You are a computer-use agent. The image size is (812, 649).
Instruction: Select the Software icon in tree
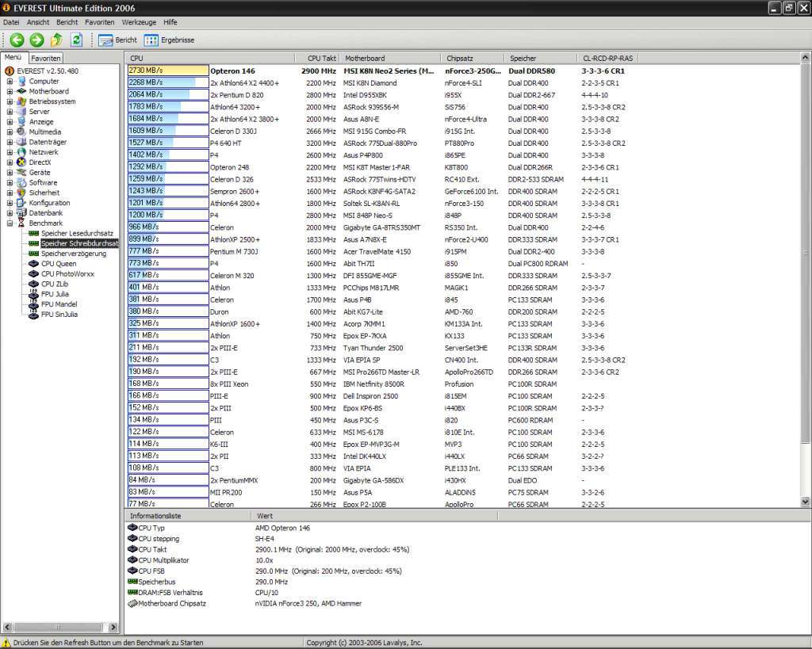coord(21,183)
